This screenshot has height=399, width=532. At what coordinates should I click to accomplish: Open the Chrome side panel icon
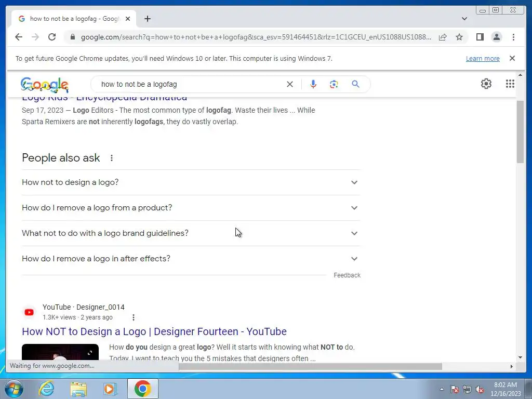(x=480, y=37)
